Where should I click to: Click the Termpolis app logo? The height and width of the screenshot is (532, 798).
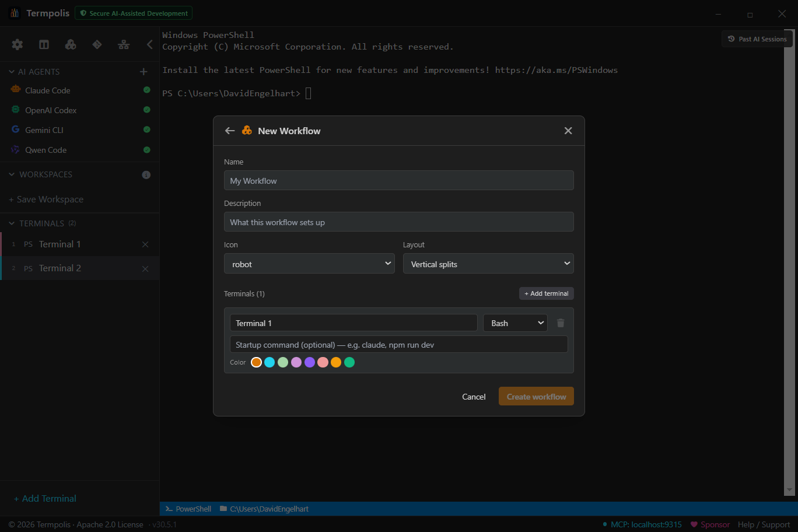coord(15,13)
